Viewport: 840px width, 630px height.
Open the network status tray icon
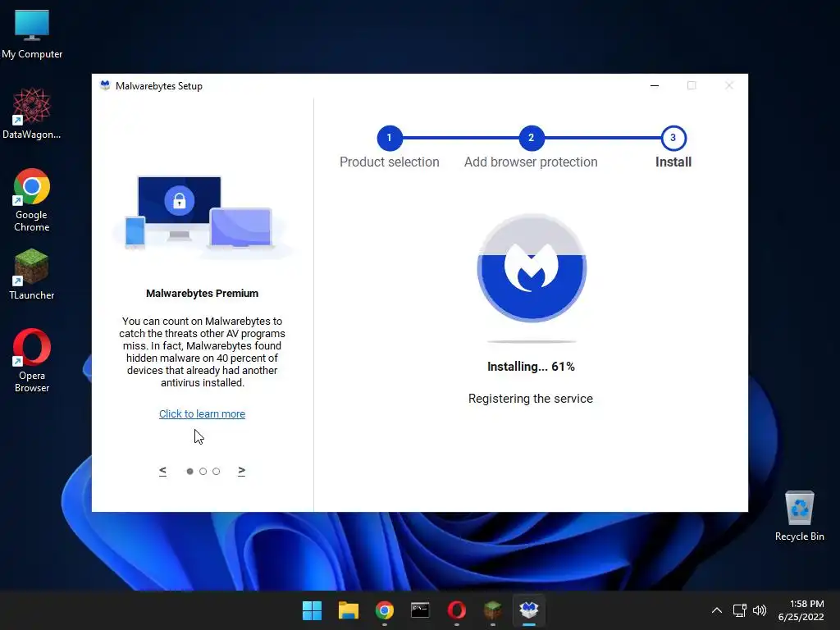[x=740, y=610]
